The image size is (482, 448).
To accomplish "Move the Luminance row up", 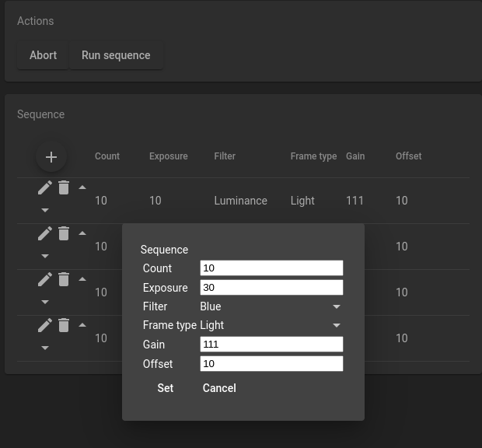I will coord(82,187).
